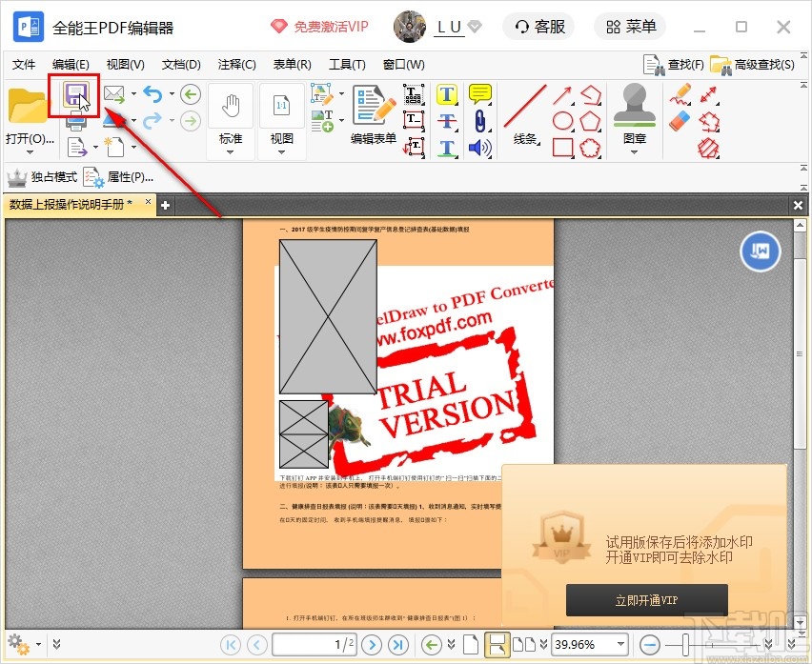Open the Edit Form tool
The height and width of the screenshot is (664, 812).
pyautogui.click(x=374, y=114)
